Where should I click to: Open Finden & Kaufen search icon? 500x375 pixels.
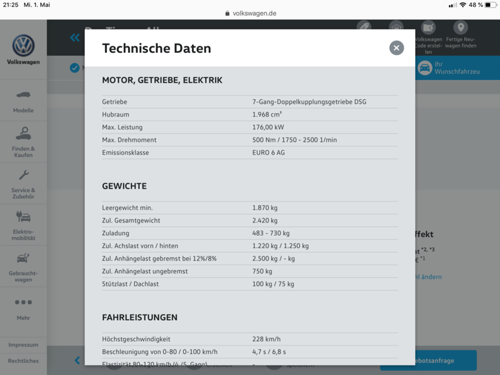(x=23, y=133)
